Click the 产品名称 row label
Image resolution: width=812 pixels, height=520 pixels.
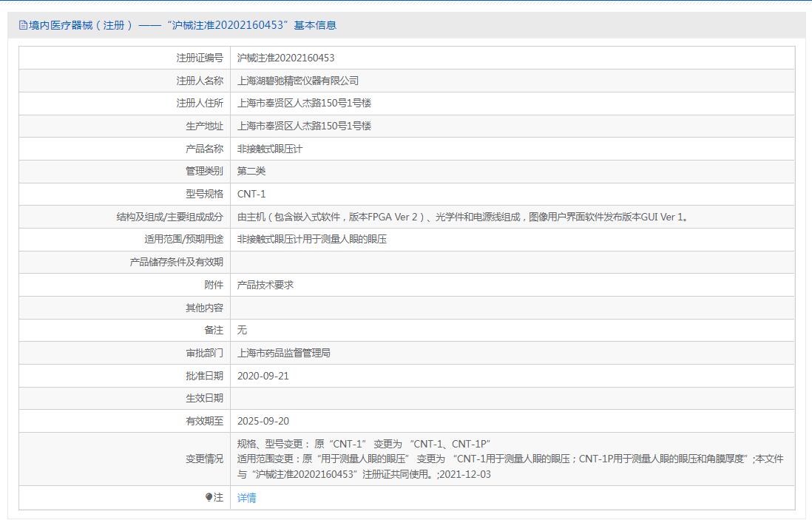pos(205,149)
